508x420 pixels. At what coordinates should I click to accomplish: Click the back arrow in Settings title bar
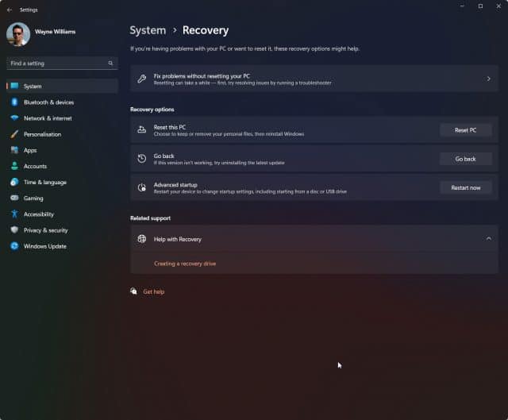click(x=10, y=10)
